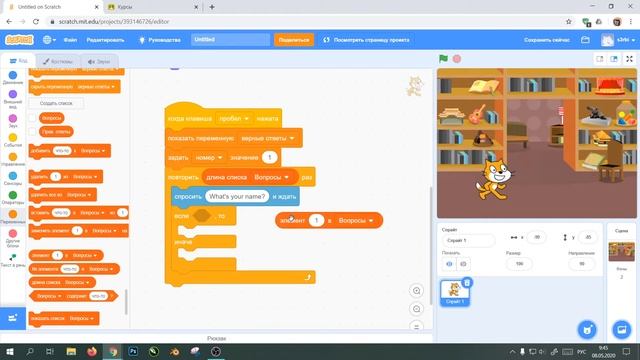640x360 pixels.
Task: Click the Choose a Sprite cat button
Action: pos(587,329)
